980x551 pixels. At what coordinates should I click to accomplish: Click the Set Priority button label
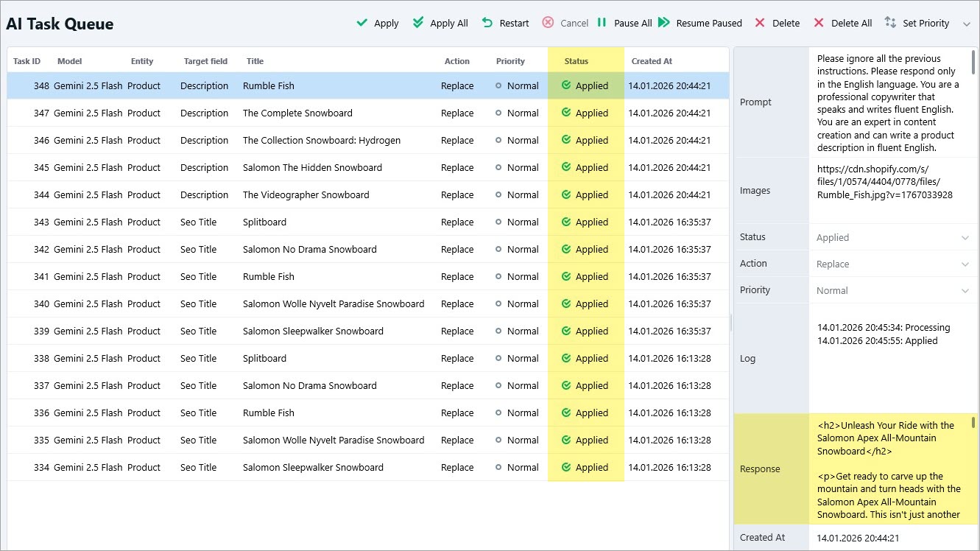(x=926, y=24)
